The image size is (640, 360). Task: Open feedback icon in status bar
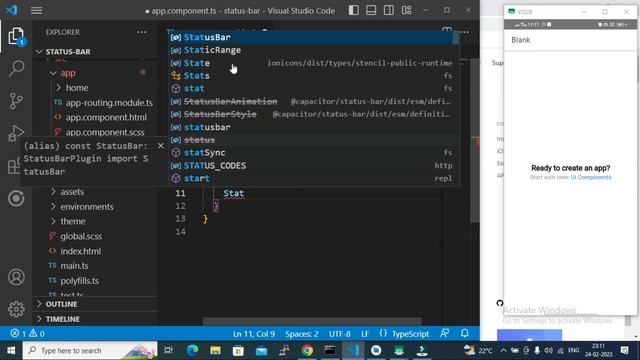[x=445, y=333]
